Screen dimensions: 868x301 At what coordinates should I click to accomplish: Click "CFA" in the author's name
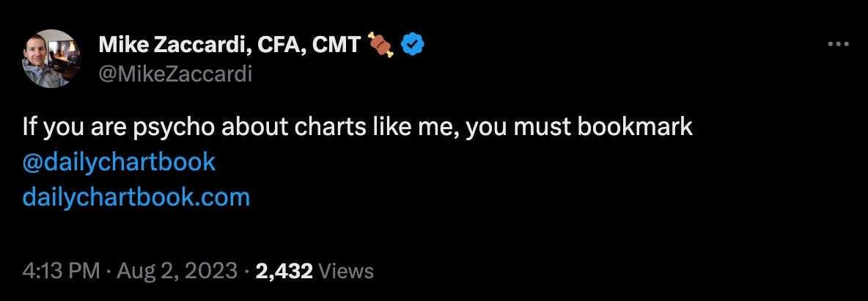tap(277, 46)
